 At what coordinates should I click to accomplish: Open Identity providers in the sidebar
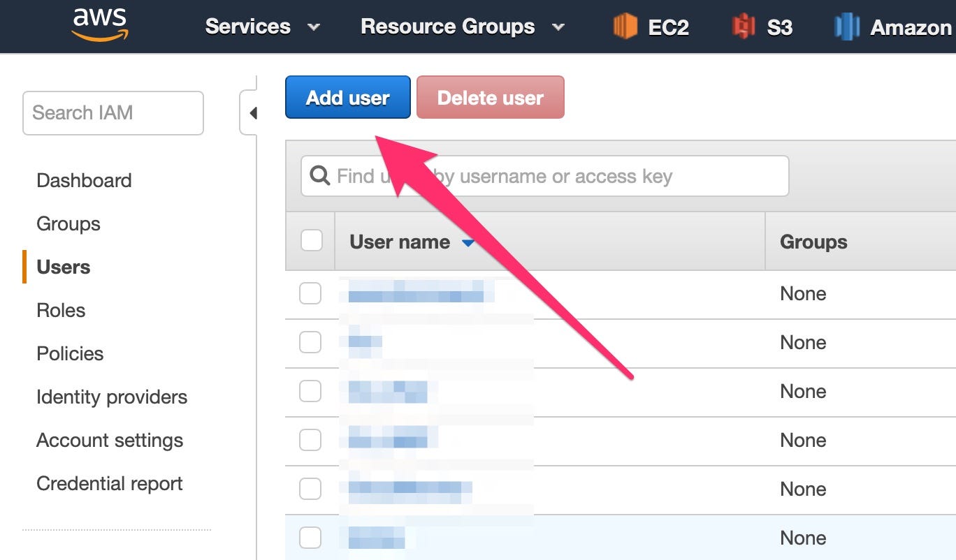(x=112, y=397)
